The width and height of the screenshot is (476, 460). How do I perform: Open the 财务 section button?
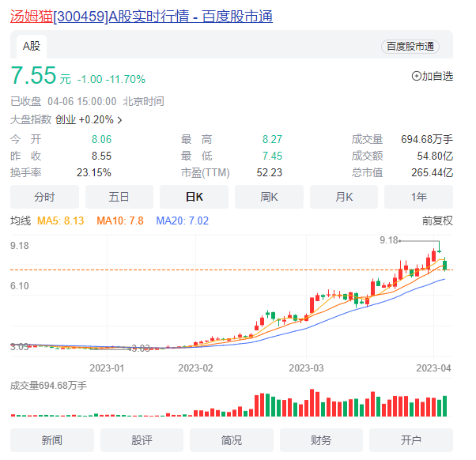click(321, 440)
